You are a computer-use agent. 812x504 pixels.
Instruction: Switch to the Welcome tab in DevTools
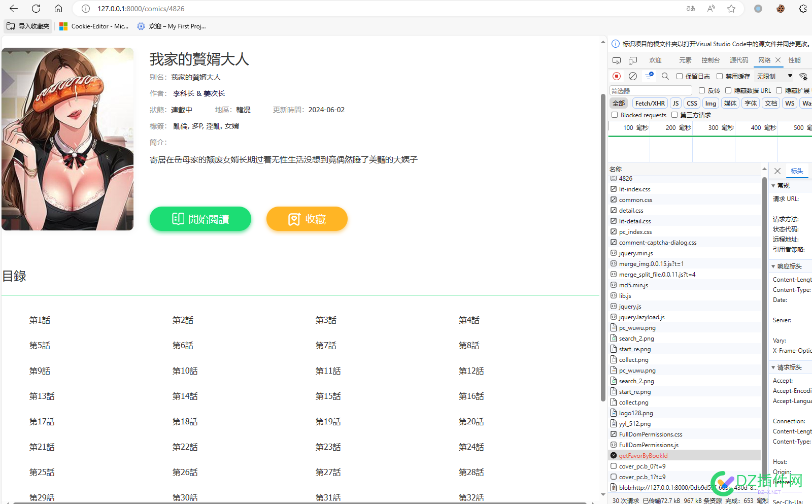(655, 60)
